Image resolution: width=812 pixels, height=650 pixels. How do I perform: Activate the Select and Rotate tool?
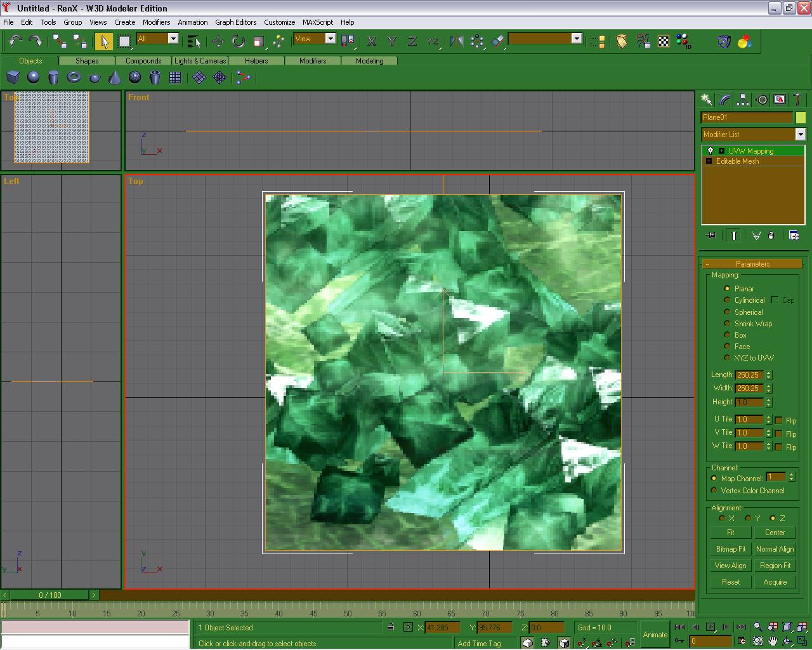pyautogui.click(x=238, y=41)
